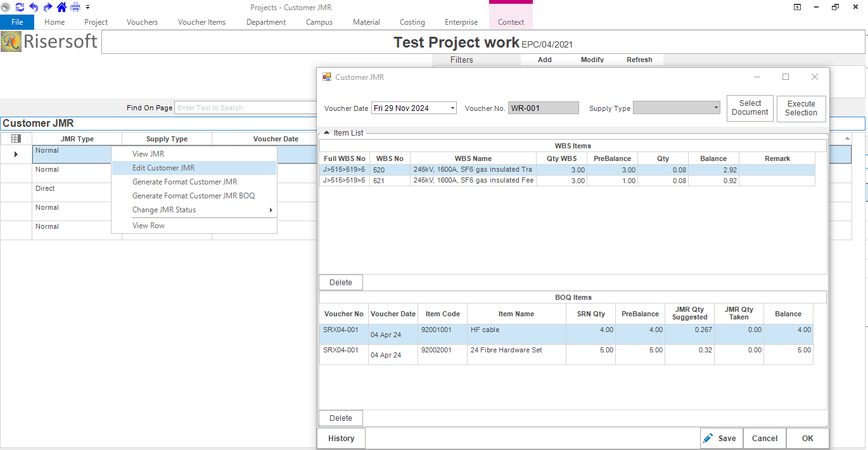Viewport: 868px width, 450px height.
Task: Collapse the Item List section
Action: click(326, 133)
